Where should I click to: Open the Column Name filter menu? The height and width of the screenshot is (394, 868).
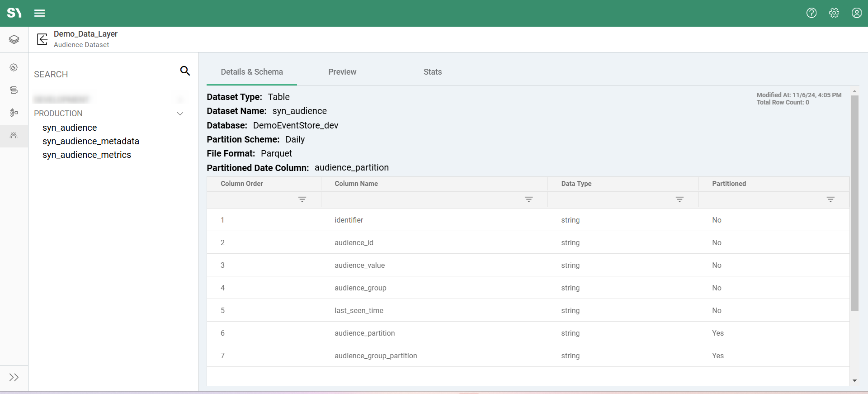coord(528,199)
